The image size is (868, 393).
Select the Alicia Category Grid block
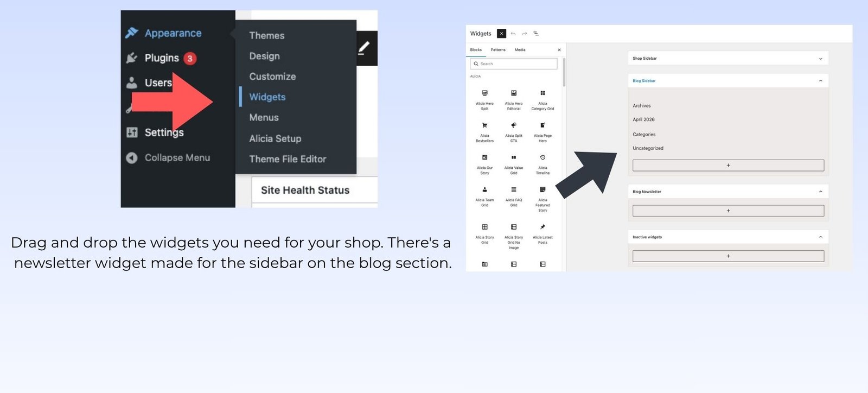click(542, 100)
